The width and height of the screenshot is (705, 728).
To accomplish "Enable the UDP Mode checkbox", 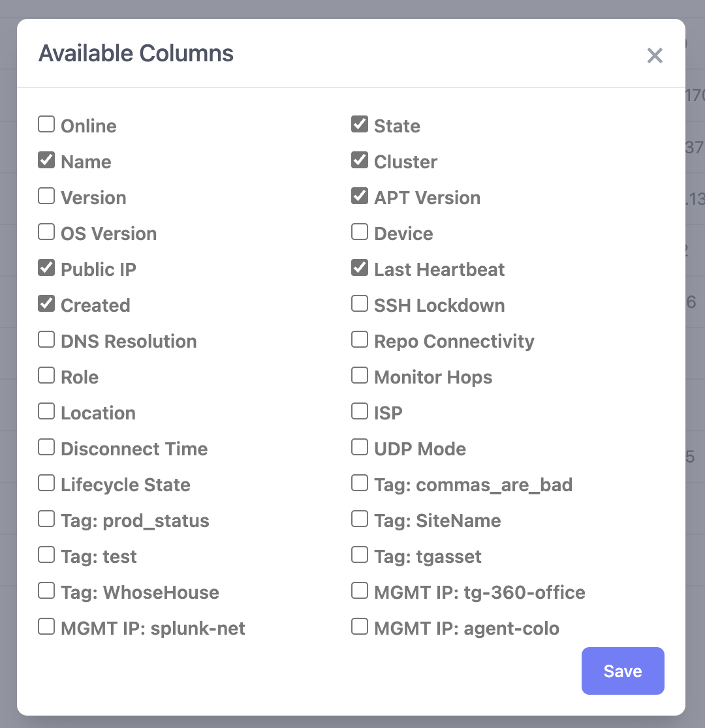I will click(x=360, y=447).
